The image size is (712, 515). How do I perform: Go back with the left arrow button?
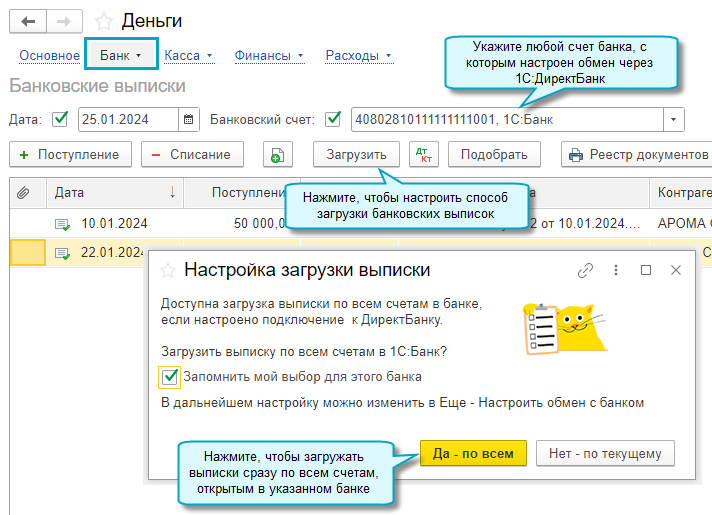pos(28,21)
